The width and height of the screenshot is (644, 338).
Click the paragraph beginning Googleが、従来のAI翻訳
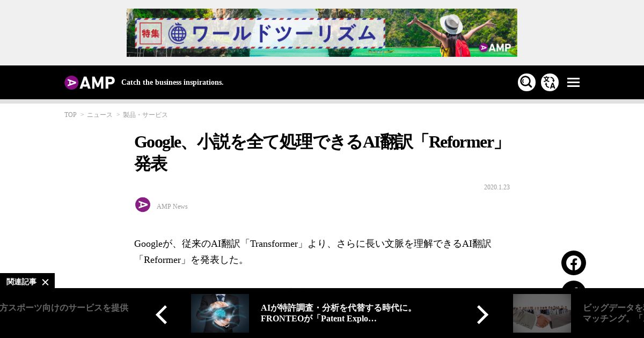coord(313,252)
